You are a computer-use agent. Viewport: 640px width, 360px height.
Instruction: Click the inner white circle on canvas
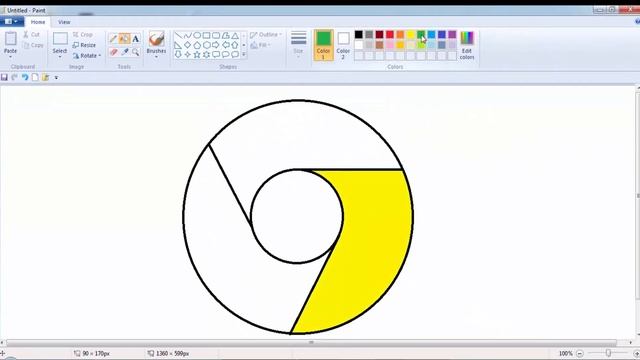coord(297,216)
